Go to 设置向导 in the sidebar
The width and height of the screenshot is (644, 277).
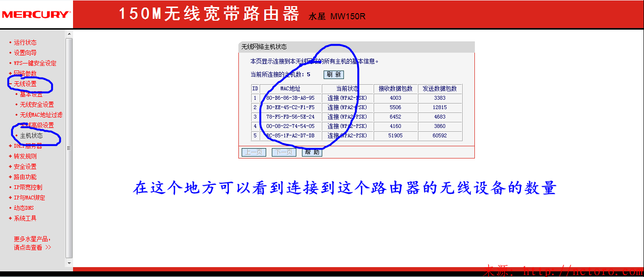pyautogui.click(x=25, y=53)
